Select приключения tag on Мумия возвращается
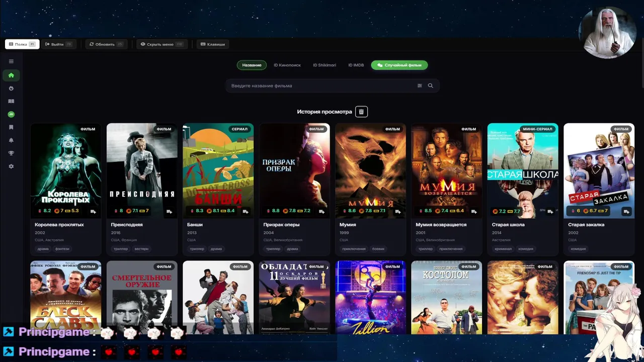 point(451,249)
